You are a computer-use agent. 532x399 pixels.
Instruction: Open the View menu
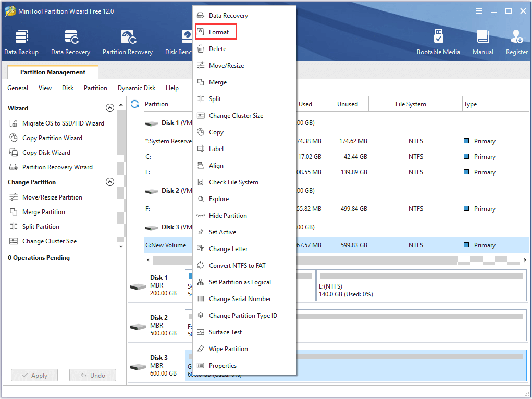coord(45,88)
